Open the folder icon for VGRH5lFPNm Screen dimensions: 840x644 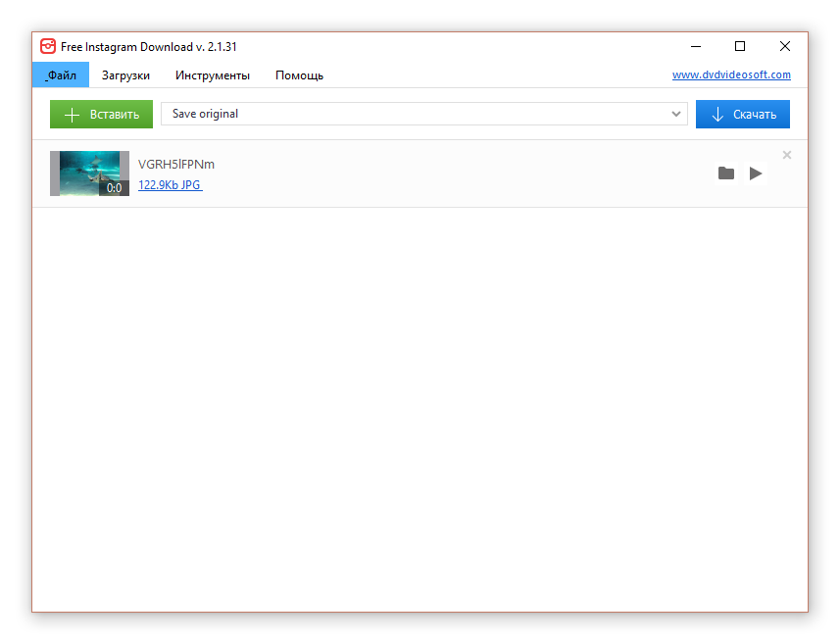pyautogui.click(x=726, y=173)
